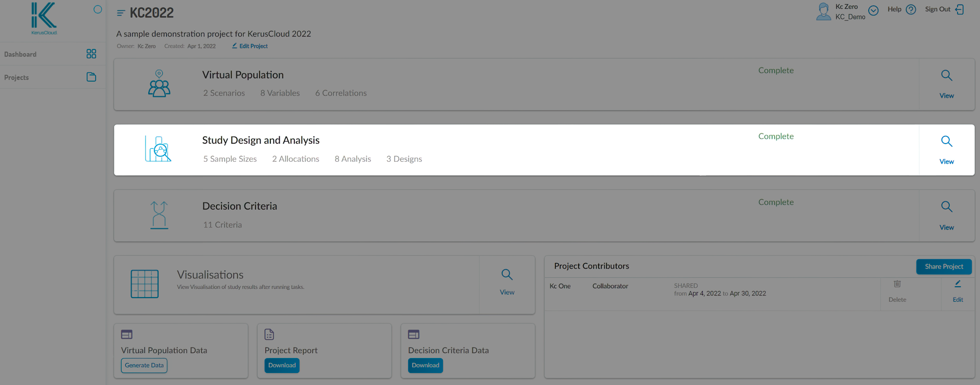Image resolution: width=980 pixels, height=385 pixels.
Task: Click the Decision Criteria heading
Action: [240, 206]
